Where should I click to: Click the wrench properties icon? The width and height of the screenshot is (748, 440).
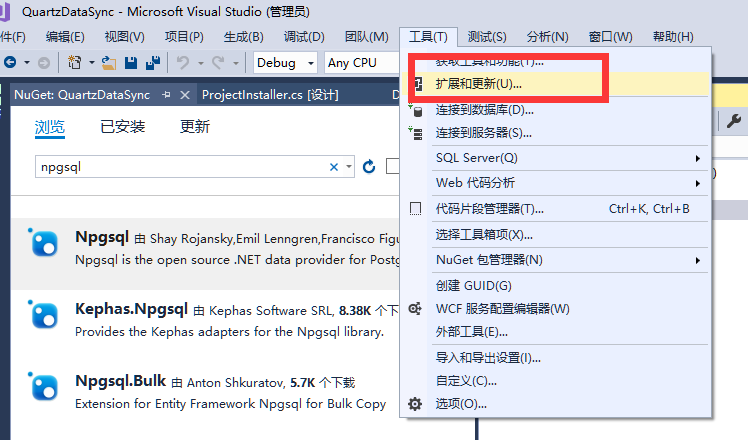pyautogui.click(x=734, y=121)
